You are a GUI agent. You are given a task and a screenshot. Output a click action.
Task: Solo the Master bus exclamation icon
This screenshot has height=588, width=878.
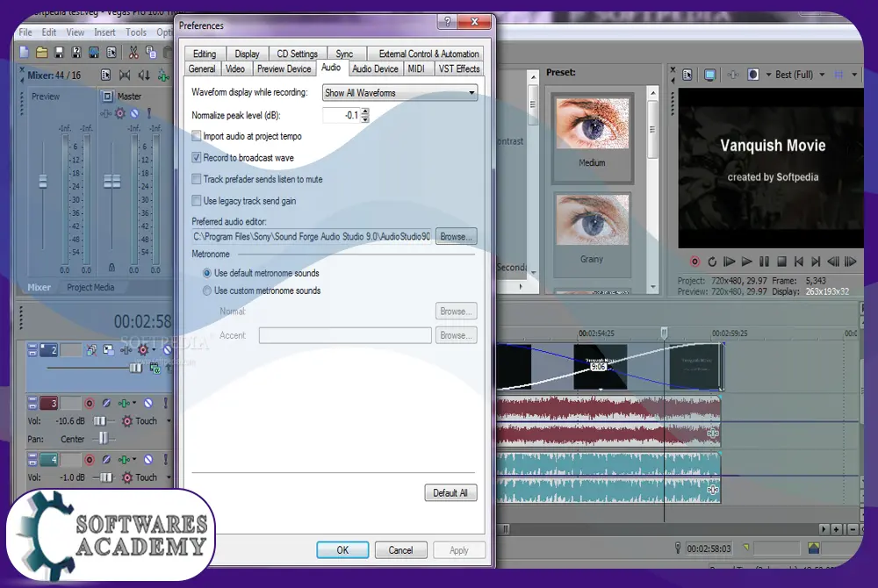(x=149, y=113)
